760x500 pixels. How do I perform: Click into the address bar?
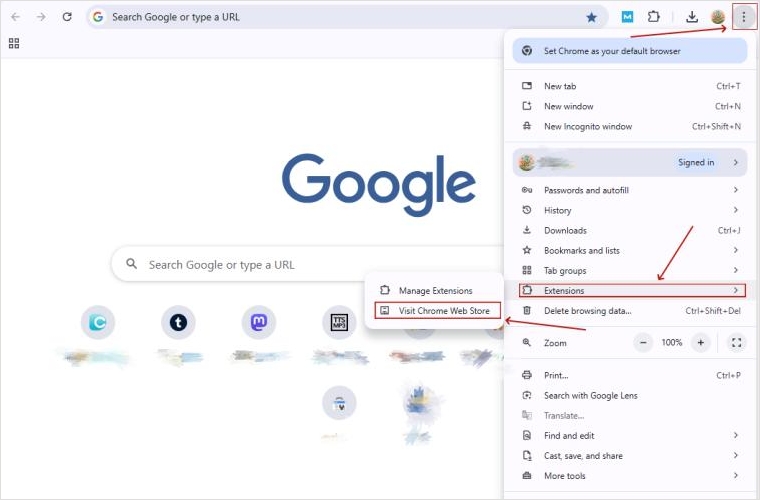(x=347, y=17)
